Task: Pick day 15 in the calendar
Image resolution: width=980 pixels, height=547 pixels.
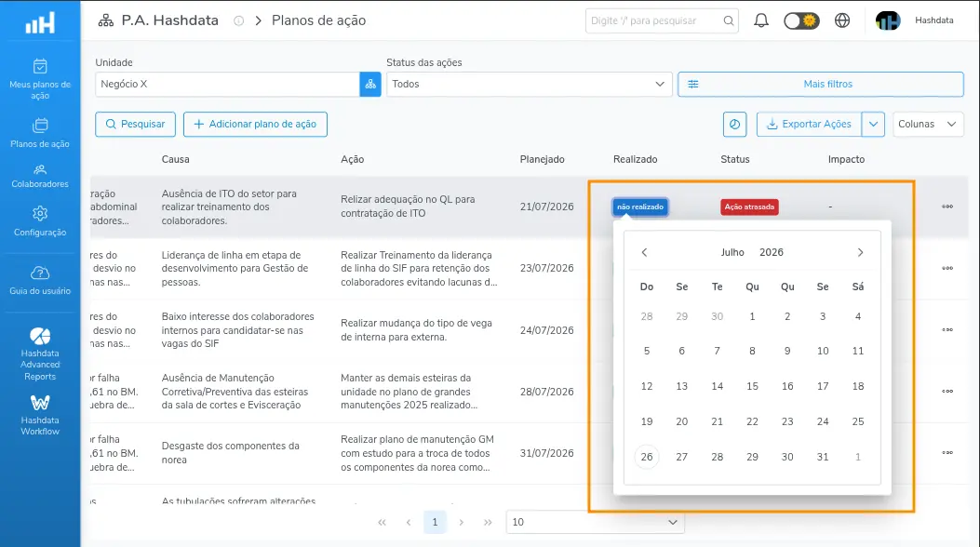Action: pyautogui.click(x=752, y=386)
